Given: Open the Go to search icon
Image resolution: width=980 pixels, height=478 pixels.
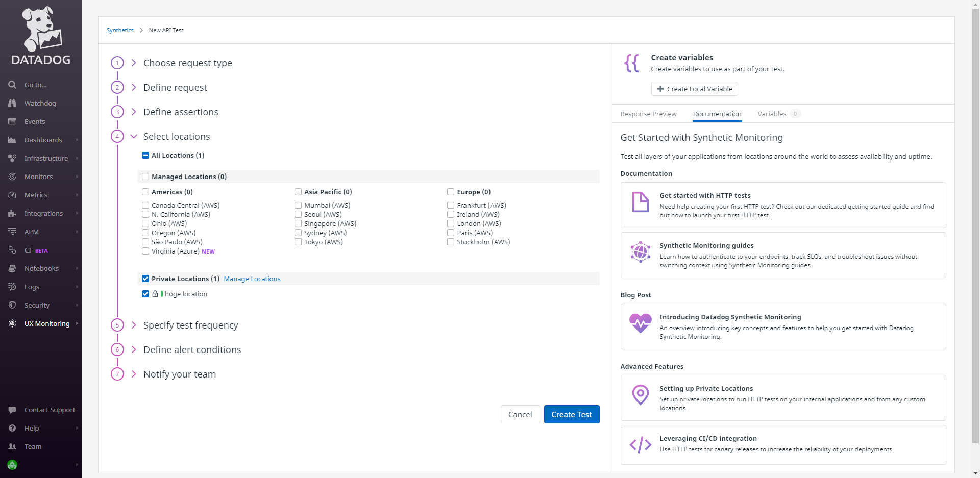Looking at the screenshot, I should pyautogui.click(x=12, y=85).
